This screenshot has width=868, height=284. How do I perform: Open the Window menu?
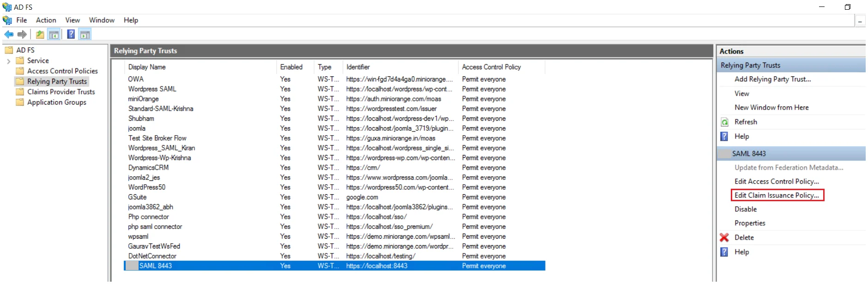(102, 20)
